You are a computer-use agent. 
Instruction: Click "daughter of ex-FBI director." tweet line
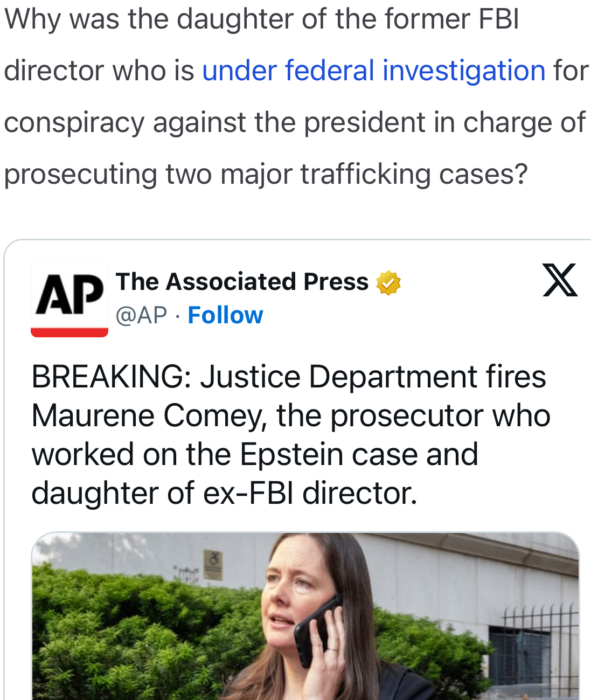tap(224, 493)
